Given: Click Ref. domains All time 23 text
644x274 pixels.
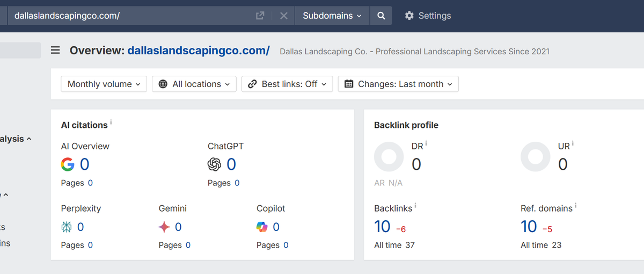Looking at the screenshot, I should click(541, 245).
